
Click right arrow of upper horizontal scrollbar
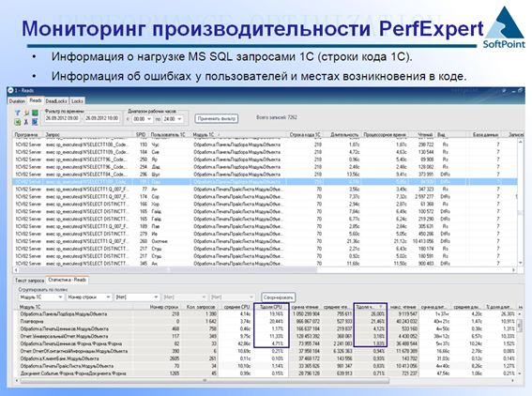pyautogui.click(x=513, y=269)
